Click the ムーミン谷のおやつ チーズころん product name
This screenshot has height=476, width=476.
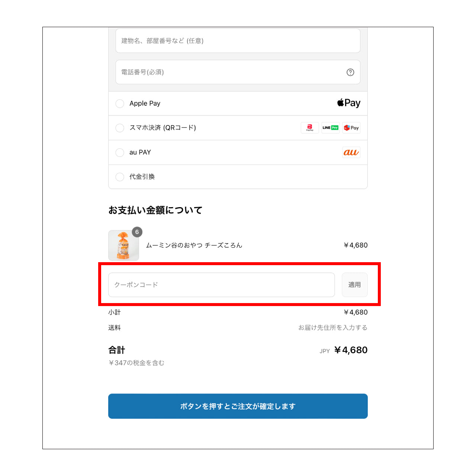click(x=194, y=245)
